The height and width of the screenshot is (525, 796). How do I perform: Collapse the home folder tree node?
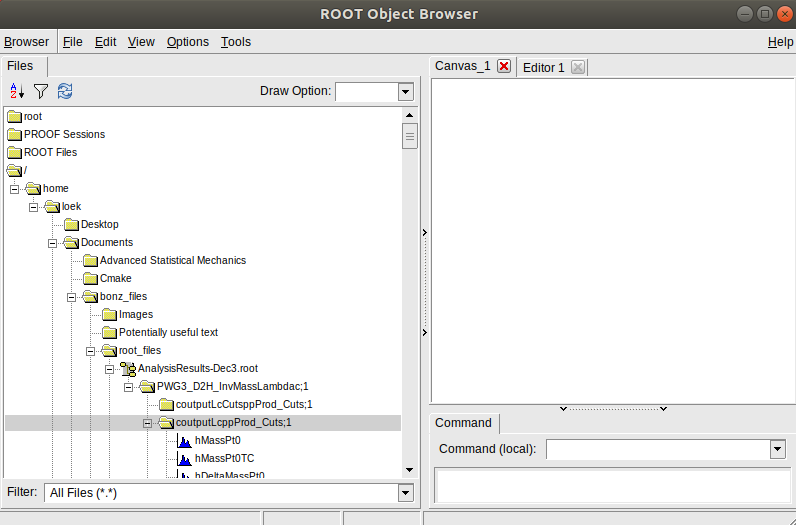pos(15,189)
